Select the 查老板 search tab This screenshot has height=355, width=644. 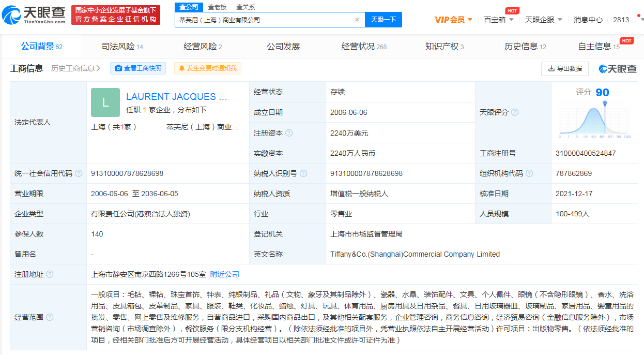217,7
